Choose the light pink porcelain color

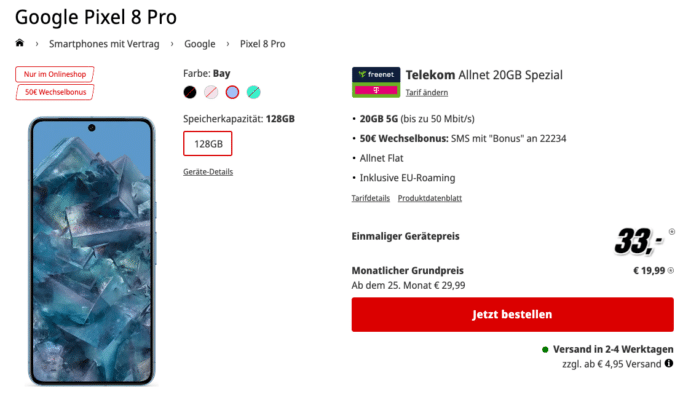point(211,92)
